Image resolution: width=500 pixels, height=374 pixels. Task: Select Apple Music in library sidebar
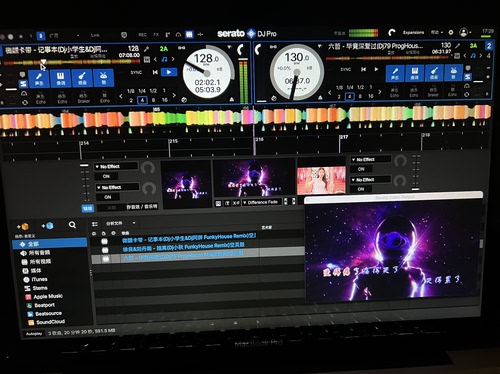(44, 296)
